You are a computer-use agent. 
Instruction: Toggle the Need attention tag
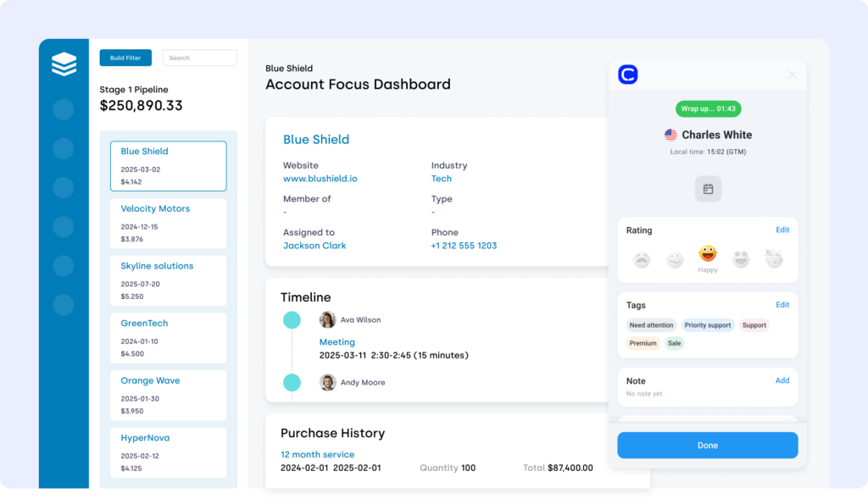651,325
